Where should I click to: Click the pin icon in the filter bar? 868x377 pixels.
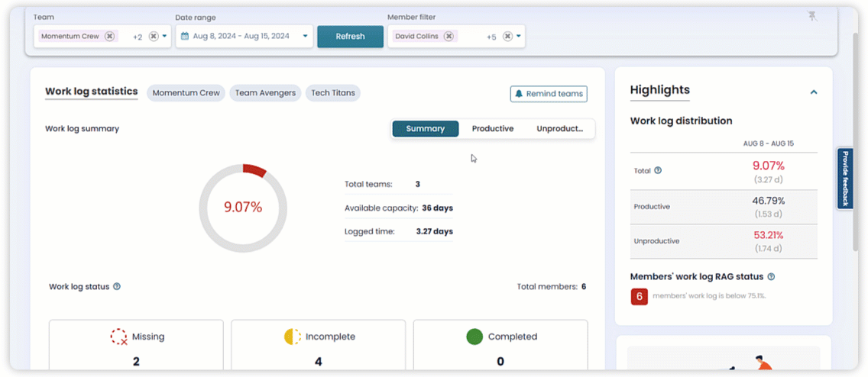(x=812, y=17)
